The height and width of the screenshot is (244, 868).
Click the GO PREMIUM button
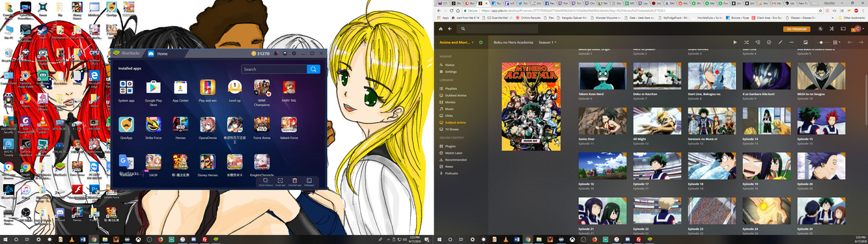pos(797,29)
